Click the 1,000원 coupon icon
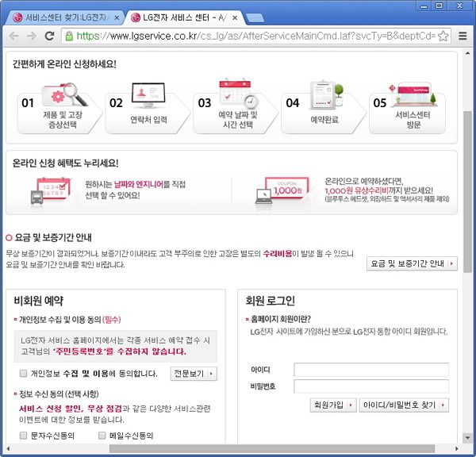 282,190
